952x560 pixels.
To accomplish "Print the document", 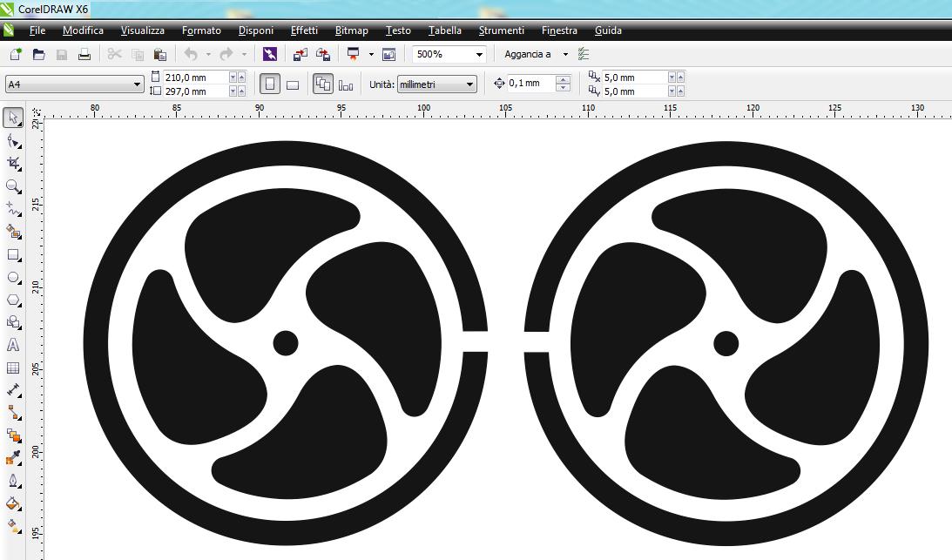I will point(84,55).
